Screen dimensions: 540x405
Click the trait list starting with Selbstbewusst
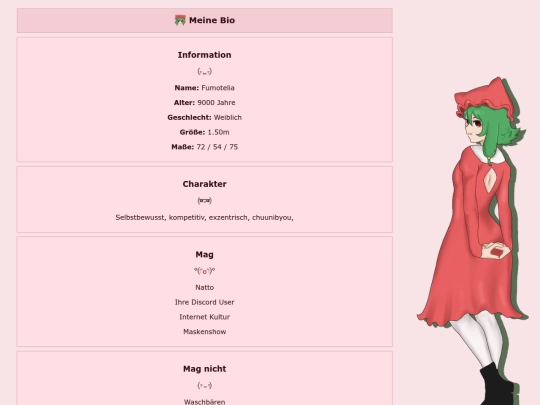205,218
